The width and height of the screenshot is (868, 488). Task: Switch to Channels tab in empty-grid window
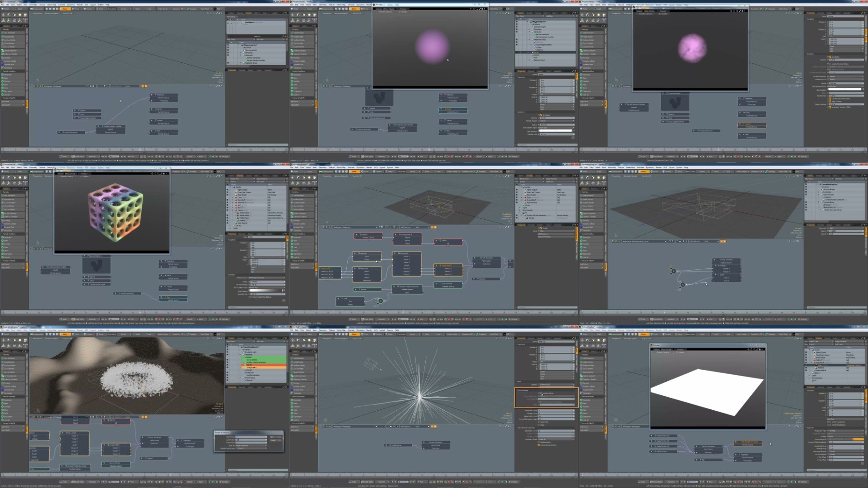click(242, 70)
